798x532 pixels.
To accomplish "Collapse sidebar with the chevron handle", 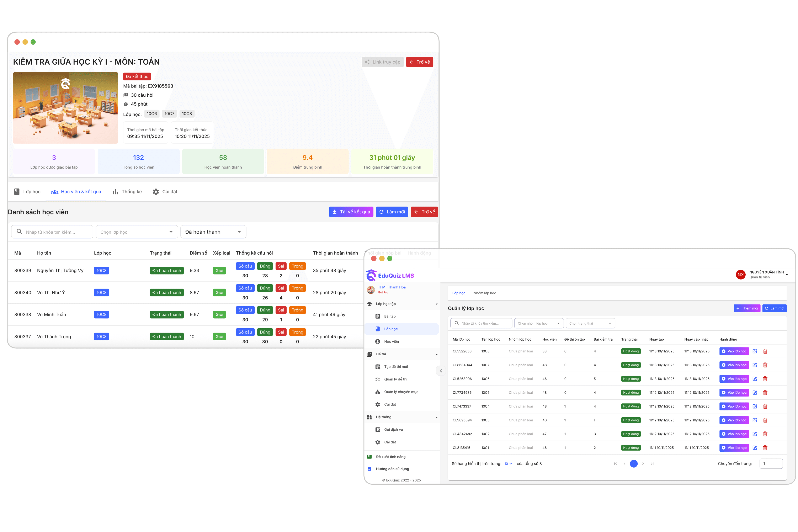I will pyautogui.click(x=440, y=371).
